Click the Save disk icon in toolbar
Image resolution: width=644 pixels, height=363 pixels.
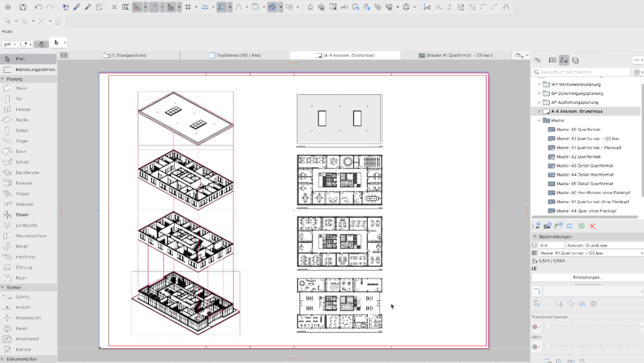point(23,7)
